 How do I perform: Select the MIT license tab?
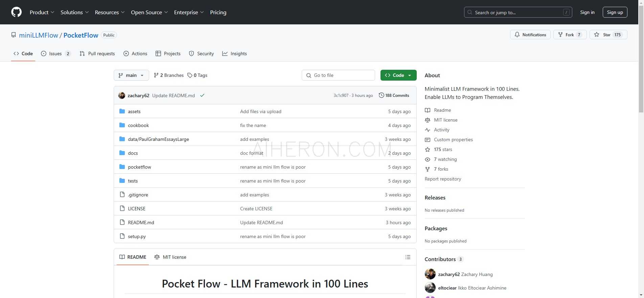[x=170, y=257]
